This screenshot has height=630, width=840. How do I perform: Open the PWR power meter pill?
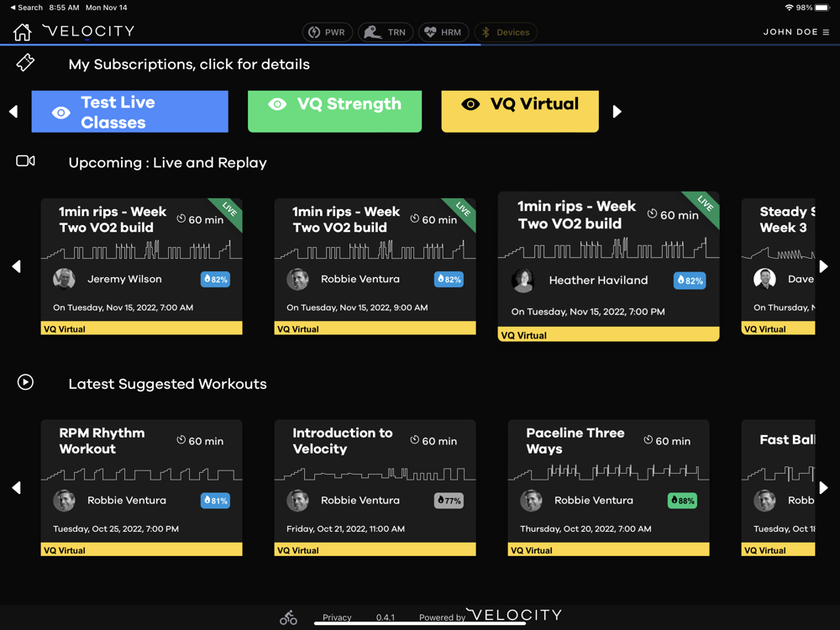[x=328, y=32]
